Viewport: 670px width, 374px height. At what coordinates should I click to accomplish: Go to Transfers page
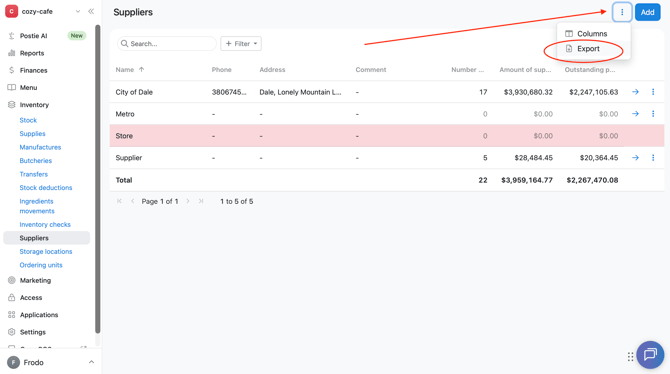pyautogui.click(x=34, y=174)
